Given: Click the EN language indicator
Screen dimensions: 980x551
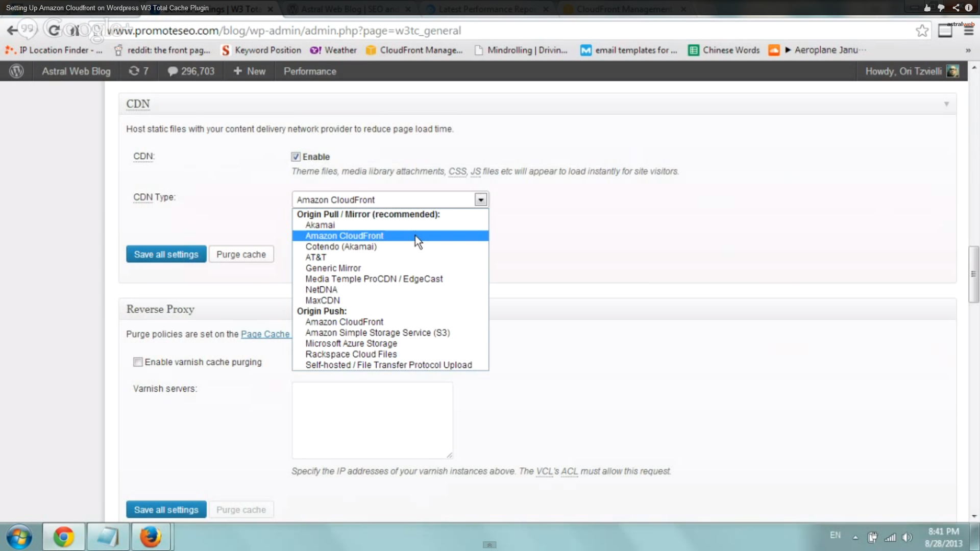Looking at the screenshot, I should (835, 535).
